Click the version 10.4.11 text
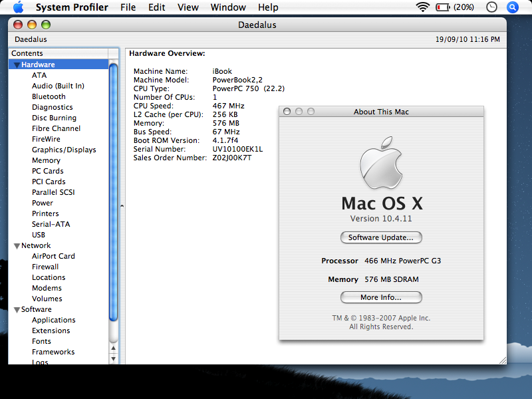Viewport: 532px width, 399px height. point(381,219)
